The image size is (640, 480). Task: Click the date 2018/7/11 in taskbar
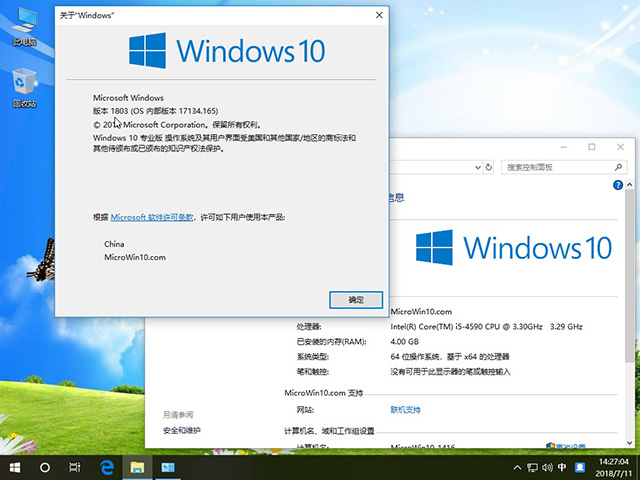(x=613, y=474)
